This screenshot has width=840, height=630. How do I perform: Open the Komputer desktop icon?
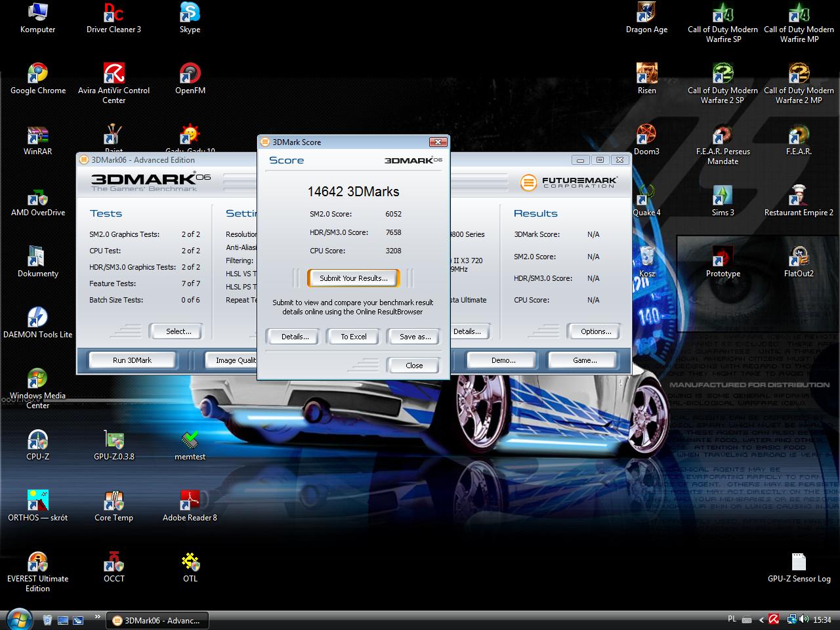point(37,18)
